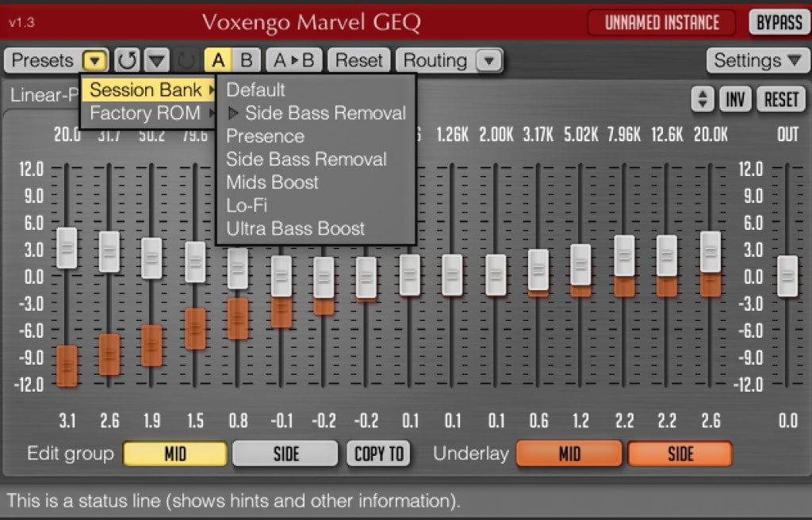812x520 pixels.
Task: Click the UNNAMED INSTANCE name field
Action: [662, 23]
